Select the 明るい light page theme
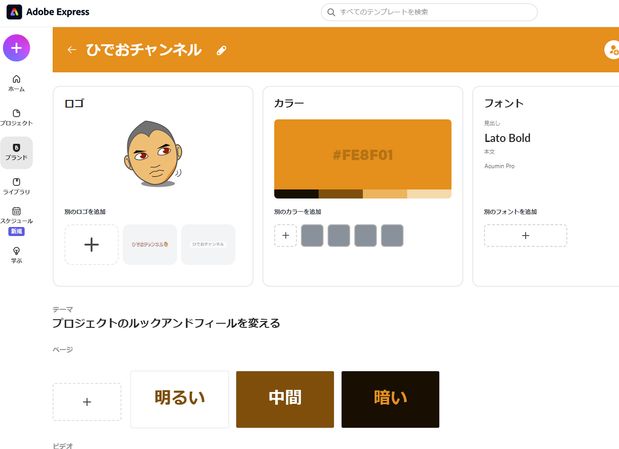Viewport: 619px width, 449px height. 180,399
